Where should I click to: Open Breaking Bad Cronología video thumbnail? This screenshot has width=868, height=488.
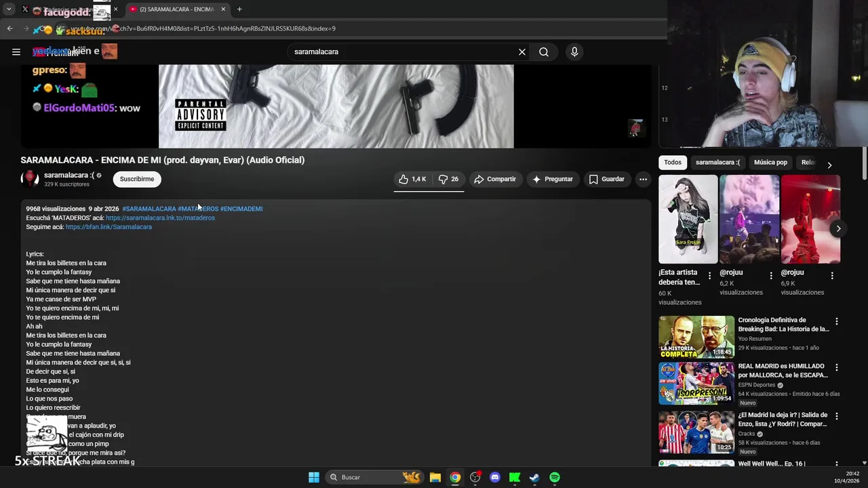[x=696, y=337]
